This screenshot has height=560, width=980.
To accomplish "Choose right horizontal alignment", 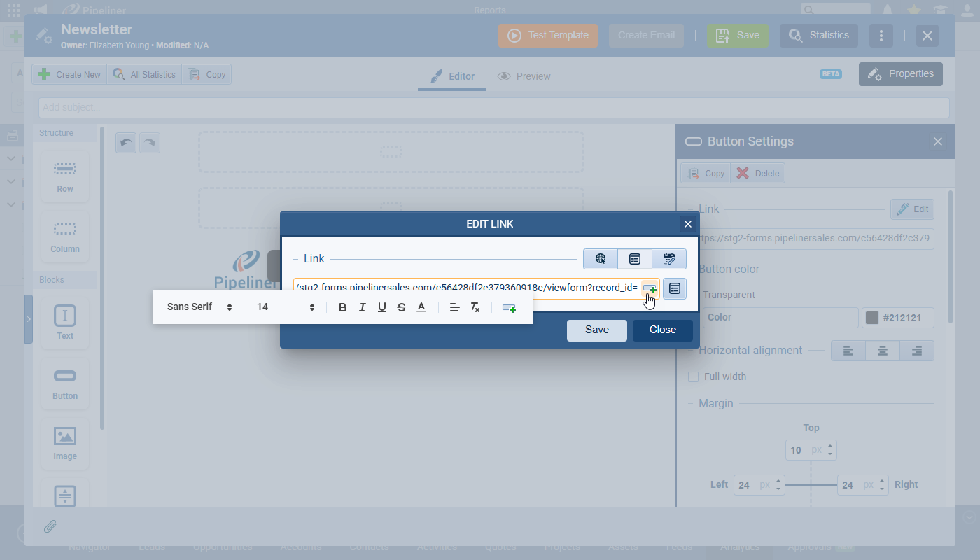I will (916, 351).
